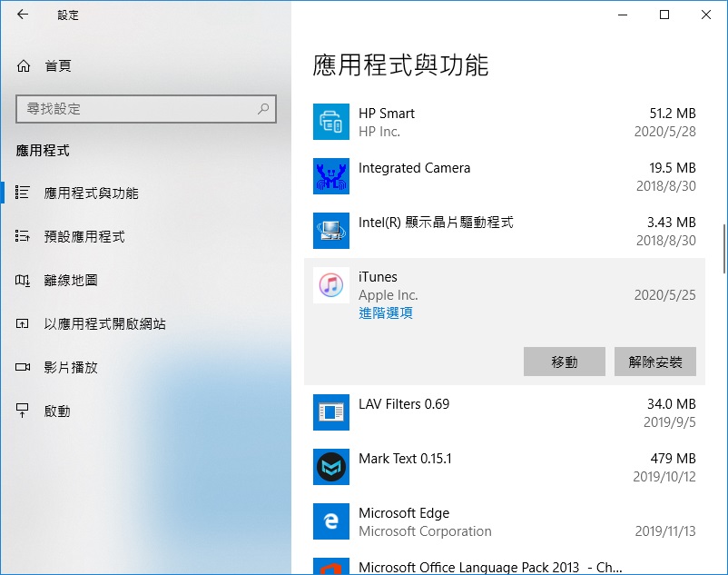Open the Home (首頁) icon
Image resolution: width=728 pixels, height=575 pixels.
(x=24, y=66)
